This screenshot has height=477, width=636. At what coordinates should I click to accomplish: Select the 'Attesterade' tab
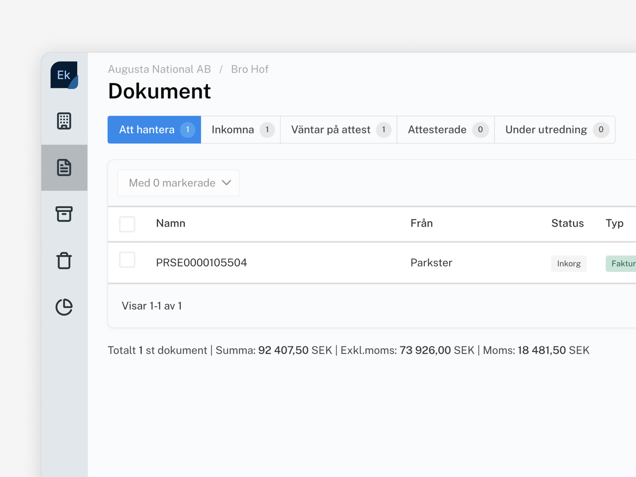[446, 130]
